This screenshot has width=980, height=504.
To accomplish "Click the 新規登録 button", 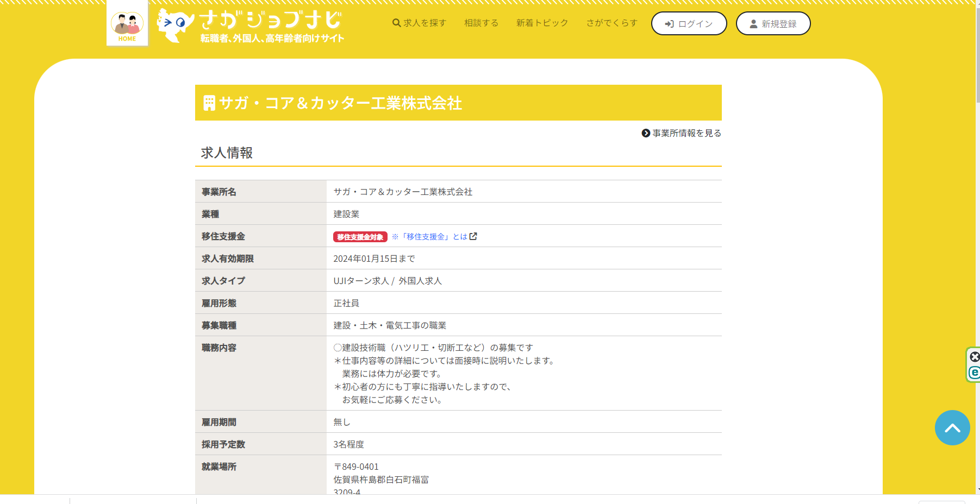I will tap(773, 23).
